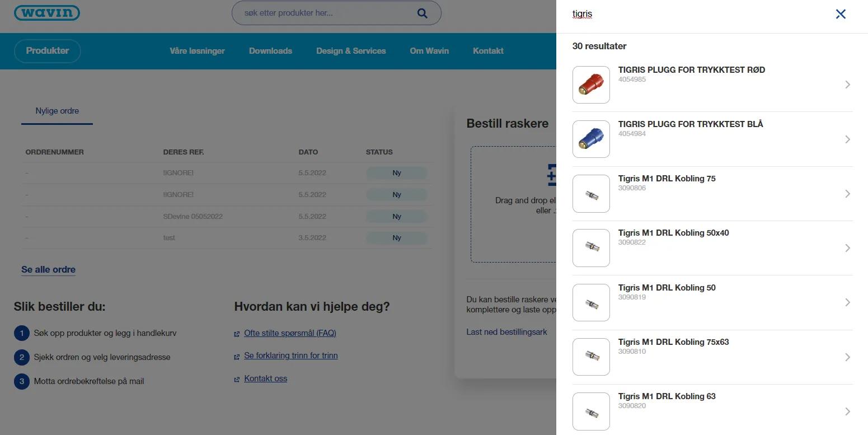Select the Nylige ordre tab

(57, 111)
